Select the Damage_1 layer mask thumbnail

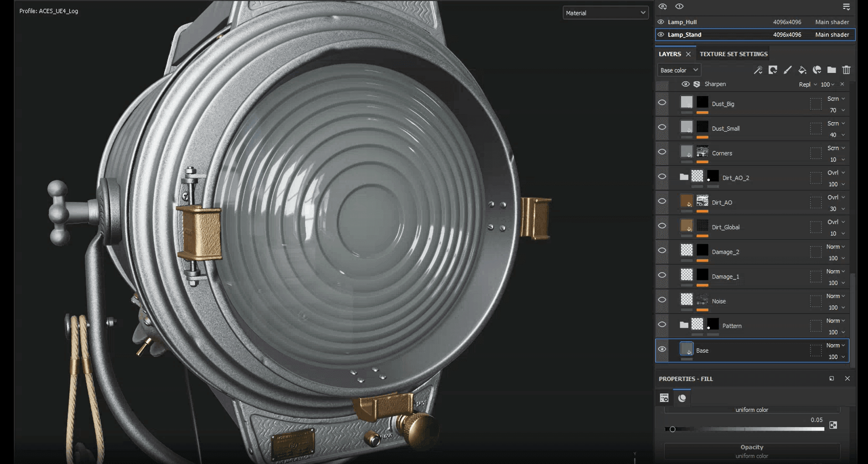click(x=703, y=275)
